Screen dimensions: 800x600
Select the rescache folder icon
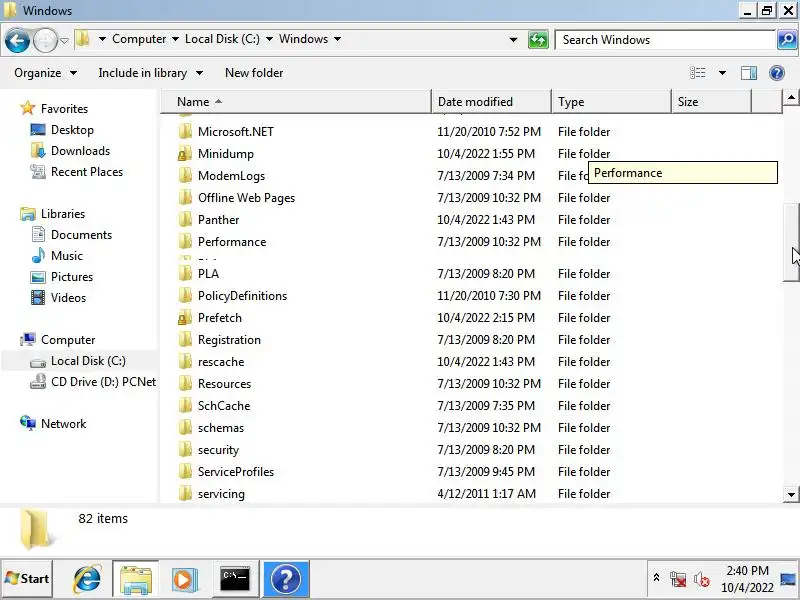185,361
